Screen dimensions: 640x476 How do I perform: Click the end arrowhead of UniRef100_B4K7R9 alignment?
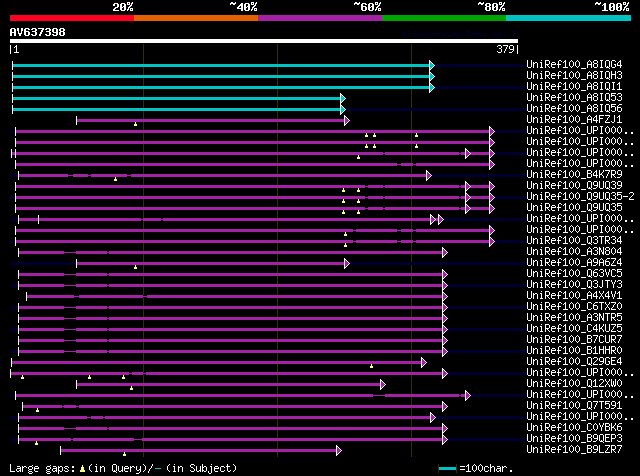pyautogui.click(x=429, y=176)
